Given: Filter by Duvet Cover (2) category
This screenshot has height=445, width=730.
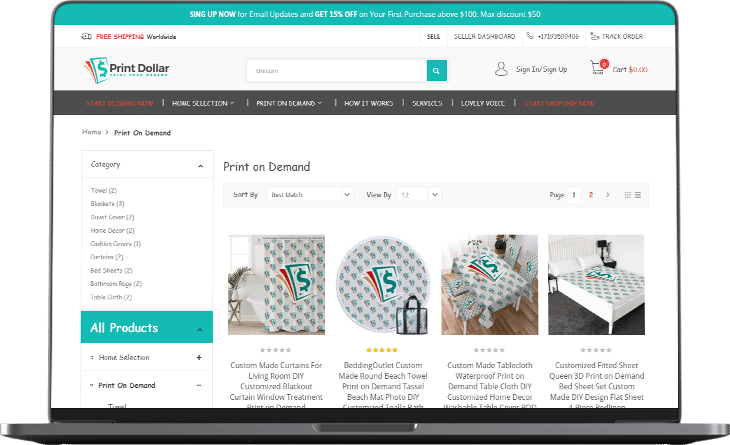Looking at the screenshot, I should pyautogui.click(x=112, y=217).
